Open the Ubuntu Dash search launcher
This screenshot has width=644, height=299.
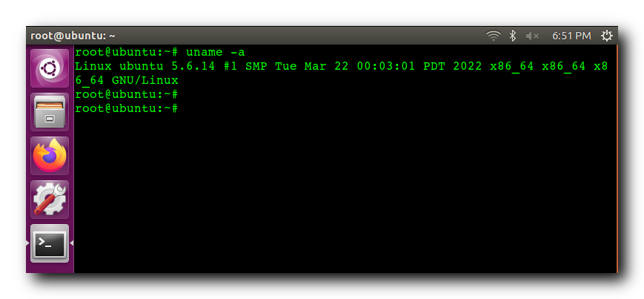tap(50, 68)
